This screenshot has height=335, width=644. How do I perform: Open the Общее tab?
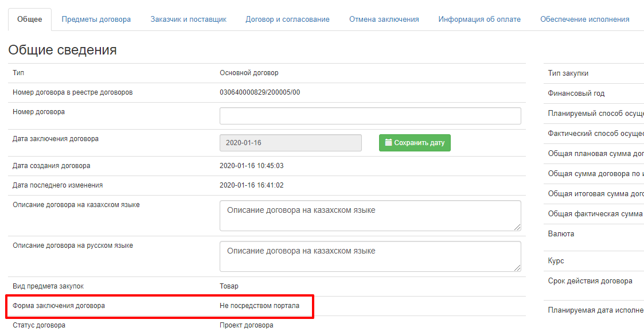click(30, 20)
